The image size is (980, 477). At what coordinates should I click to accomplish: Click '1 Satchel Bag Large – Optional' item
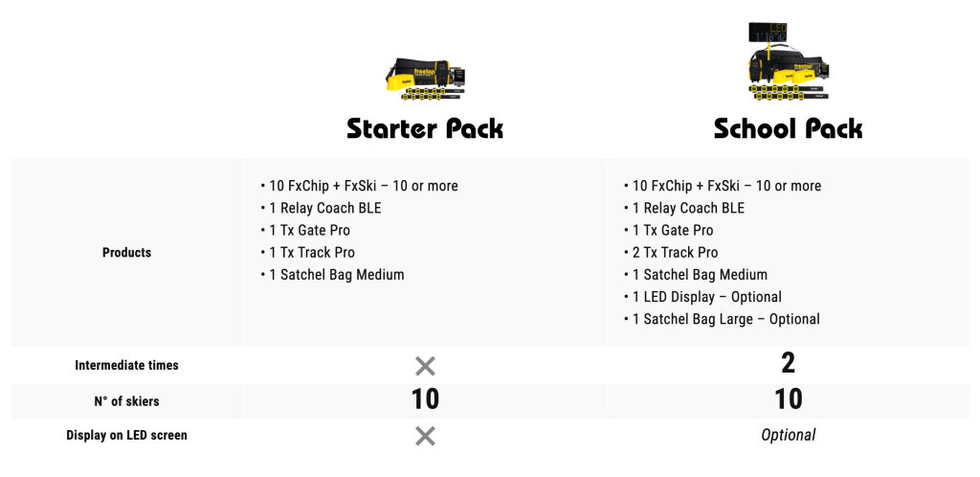coord(722,319)
